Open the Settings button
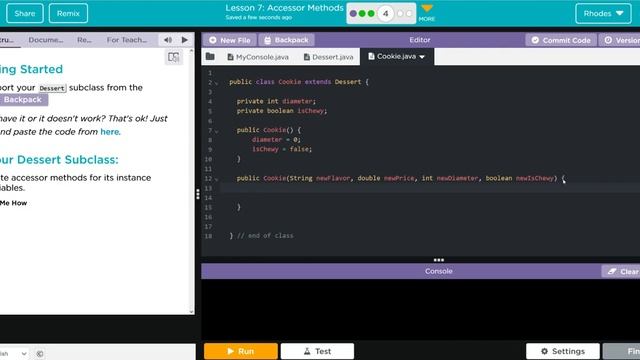Image resolution: width=640 pixels, height=360 pixels. 563,351
